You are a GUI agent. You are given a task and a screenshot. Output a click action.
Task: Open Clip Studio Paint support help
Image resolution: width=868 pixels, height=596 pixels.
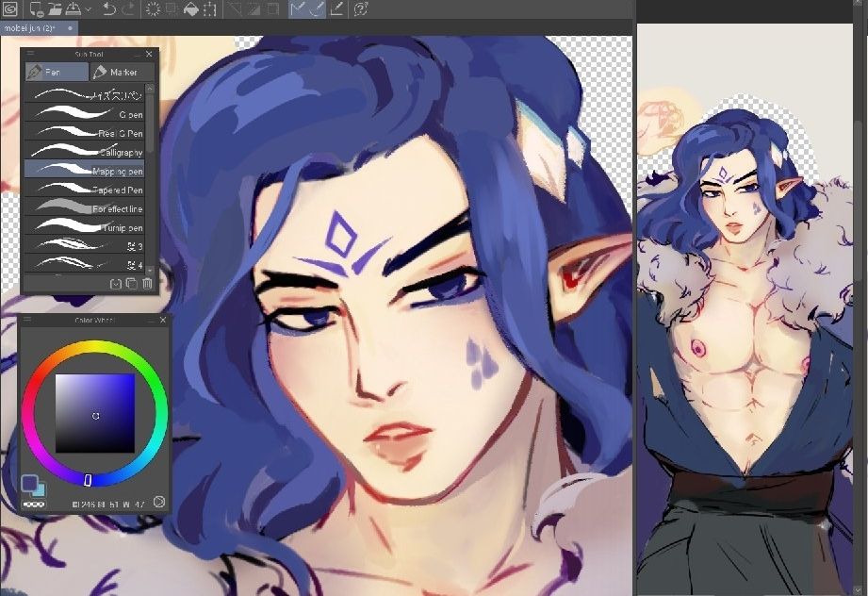[361, 8]
